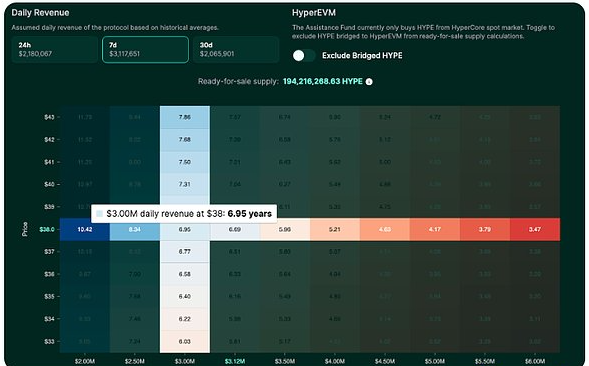Click the highlighted $38.0 price axis label

click(47, 229)
